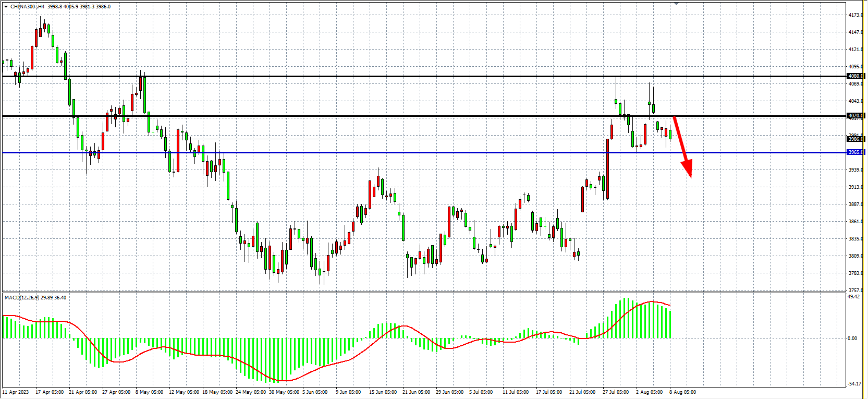868x399 pixels.
Task: Click the CHINA300,H4 symbol title text
Action: pyautogui.click(x=27, y=7)
